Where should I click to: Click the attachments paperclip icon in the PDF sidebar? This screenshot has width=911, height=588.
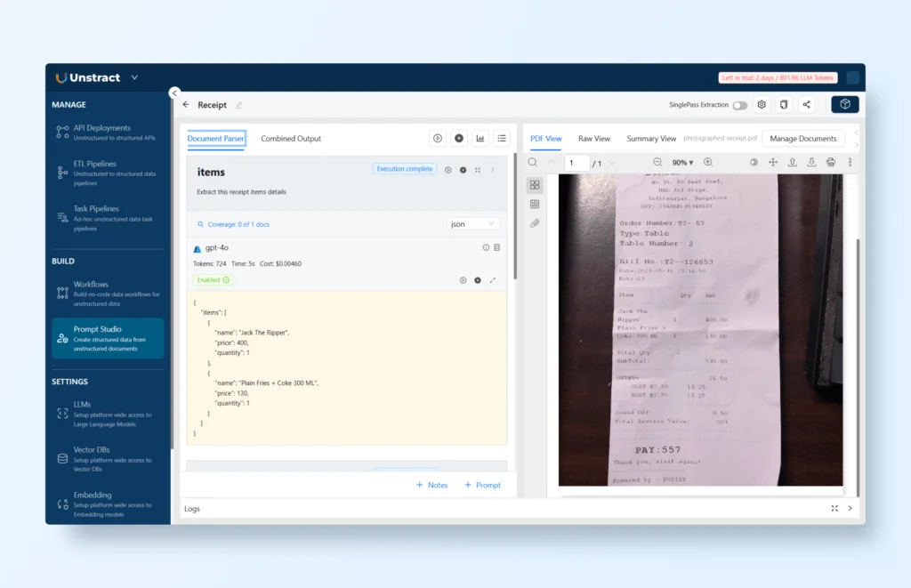535,223
